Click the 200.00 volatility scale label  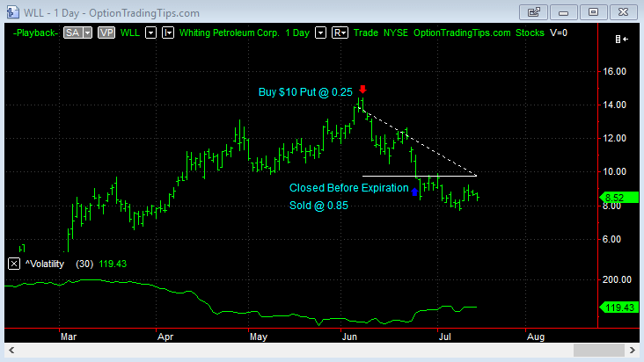[617, 279]
